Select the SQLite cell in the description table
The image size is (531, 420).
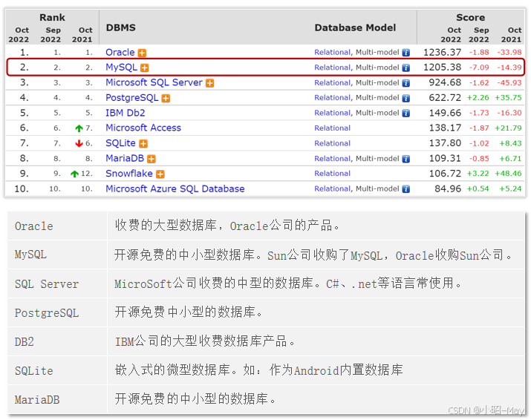57,370
